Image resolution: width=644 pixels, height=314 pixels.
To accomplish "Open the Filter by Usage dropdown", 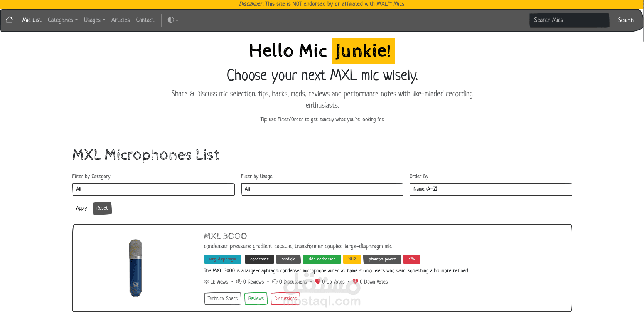I will [322, 189].
